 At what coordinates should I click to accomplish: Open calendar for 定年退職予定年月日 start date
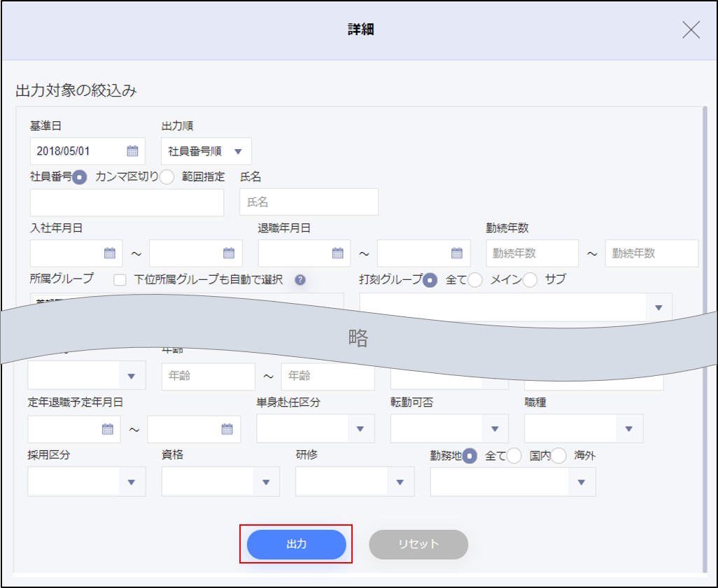coord(108,429)
